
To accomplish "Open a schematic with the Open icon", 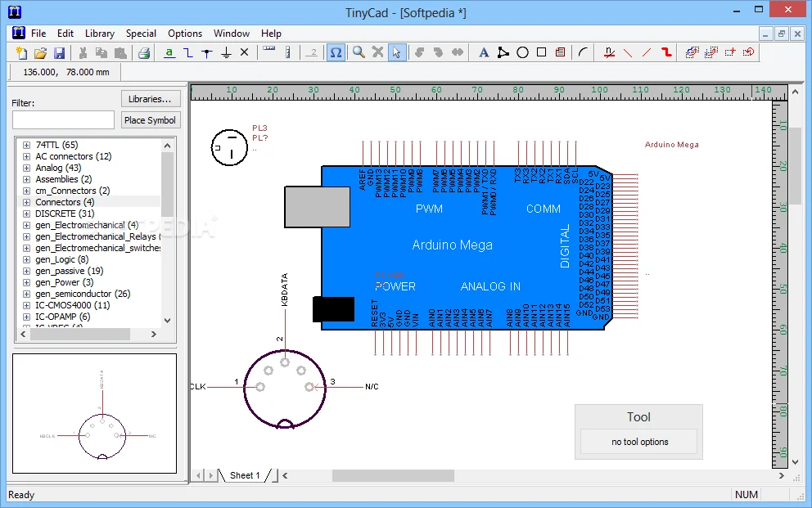I will click(39, 52).
